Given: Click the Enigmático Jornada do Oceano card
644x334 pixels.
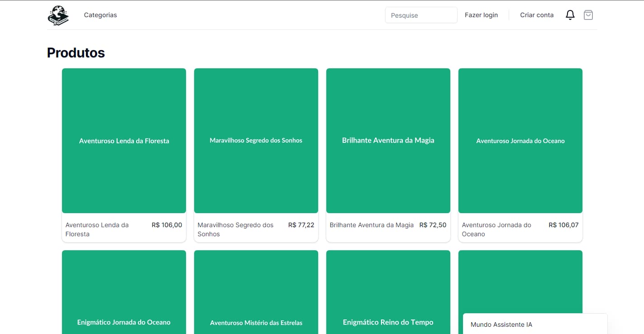Looking at the screenshot, I should (124, 292).
